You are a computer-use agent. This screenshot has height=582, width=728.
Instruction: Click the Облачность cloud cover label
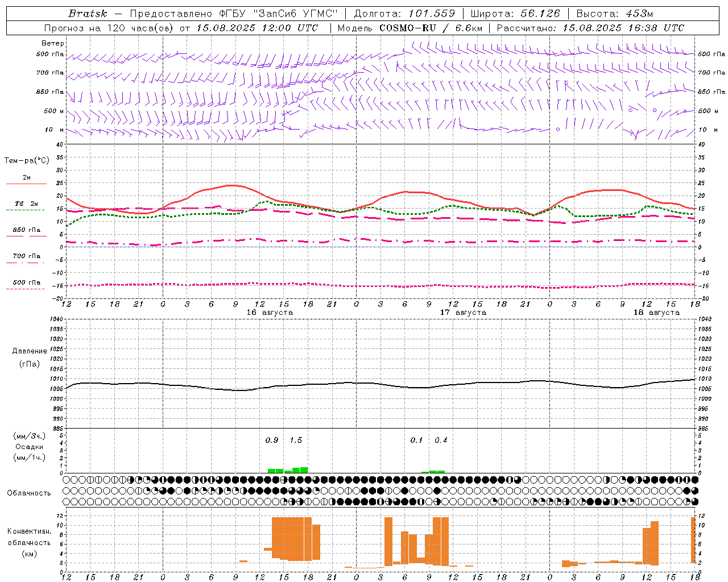tap(29, 493)
